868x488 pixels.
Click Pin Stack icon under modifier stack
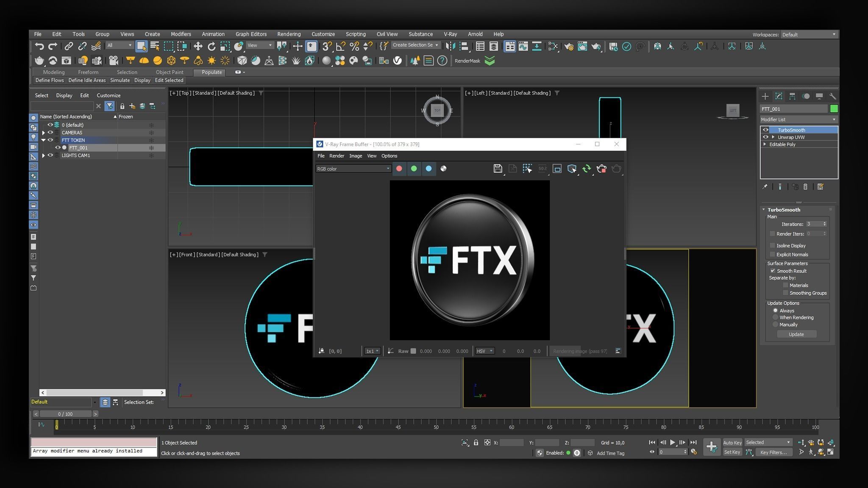tap(765, 187)
